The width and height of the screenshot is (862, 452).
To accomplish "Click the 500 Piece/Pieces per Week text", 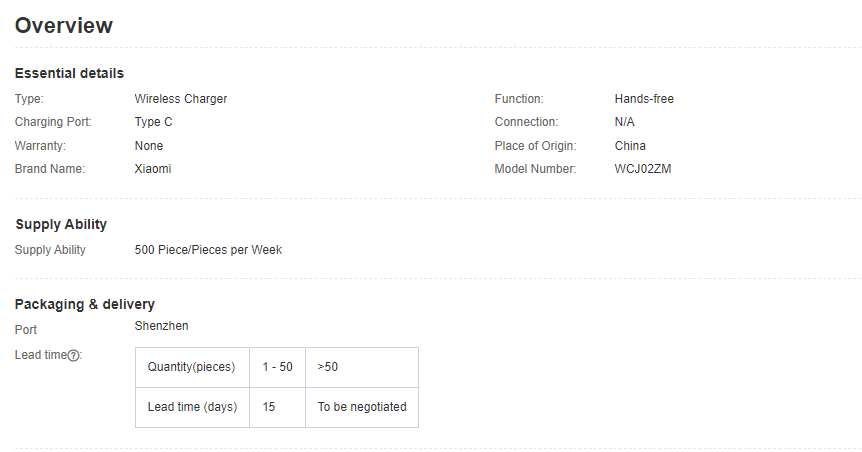I will tap(208, 250).
